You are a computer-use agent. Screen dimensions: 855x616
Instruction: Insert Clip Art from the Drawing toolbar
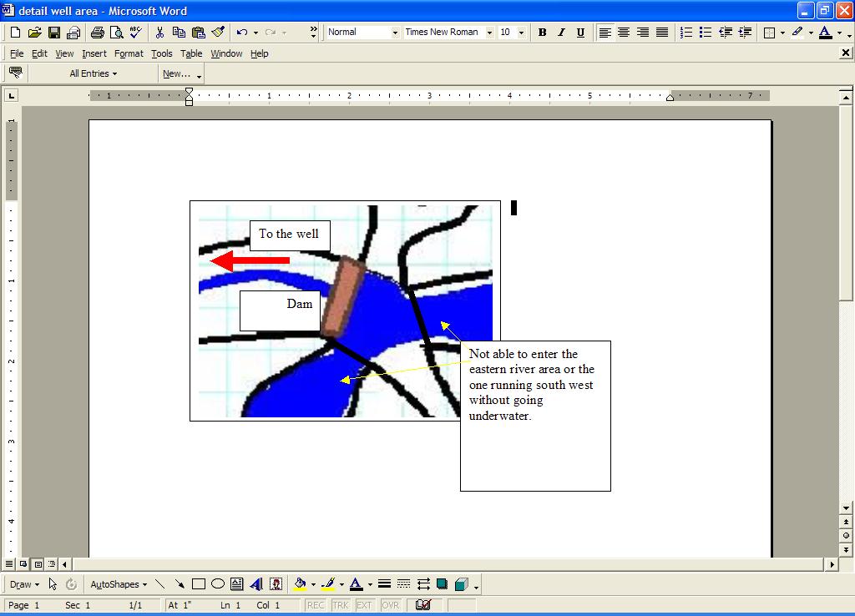276,584
